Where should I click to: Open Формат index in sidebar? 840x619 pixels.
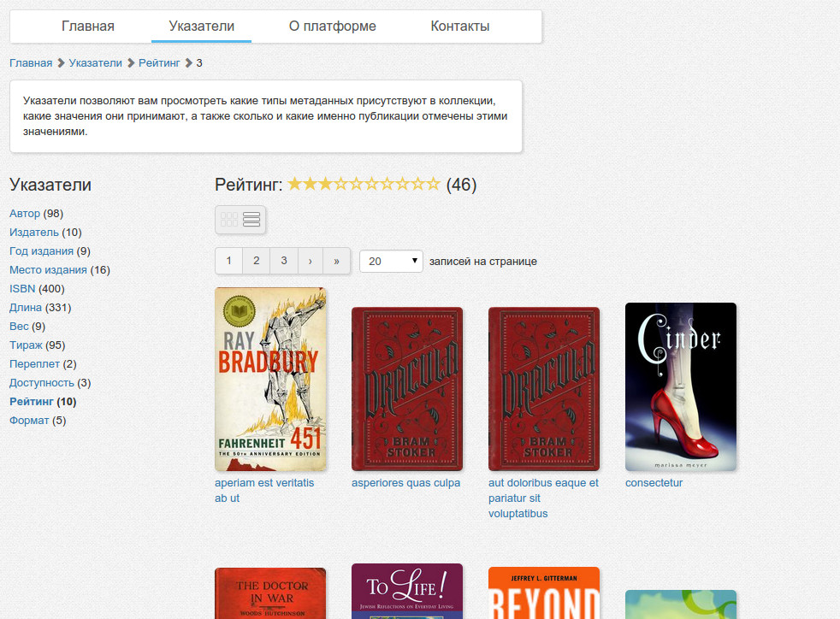pos(29,421)
